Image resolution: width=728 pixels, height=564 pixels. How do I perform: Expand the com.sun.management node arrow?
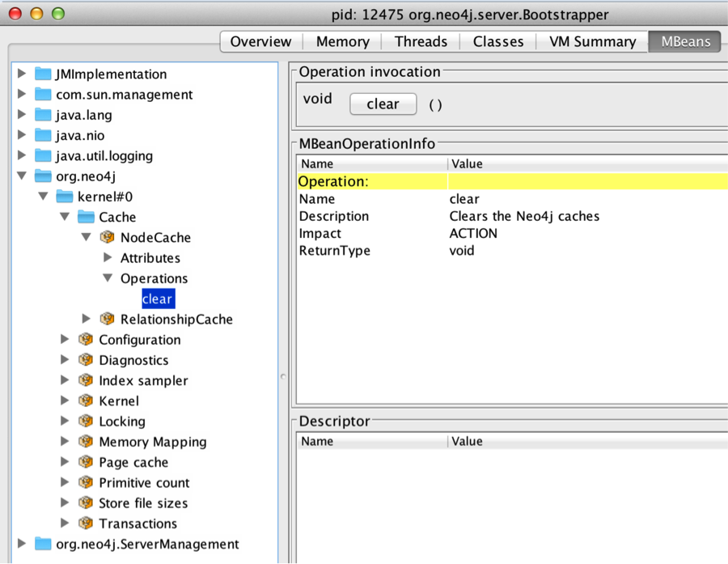(x=21, y=94)
